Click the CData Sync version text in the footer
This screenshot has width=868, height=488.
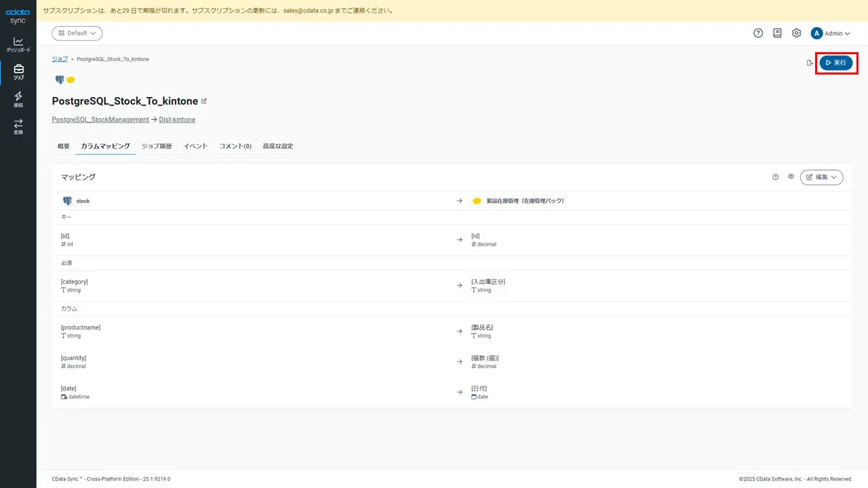pos(111,479)
